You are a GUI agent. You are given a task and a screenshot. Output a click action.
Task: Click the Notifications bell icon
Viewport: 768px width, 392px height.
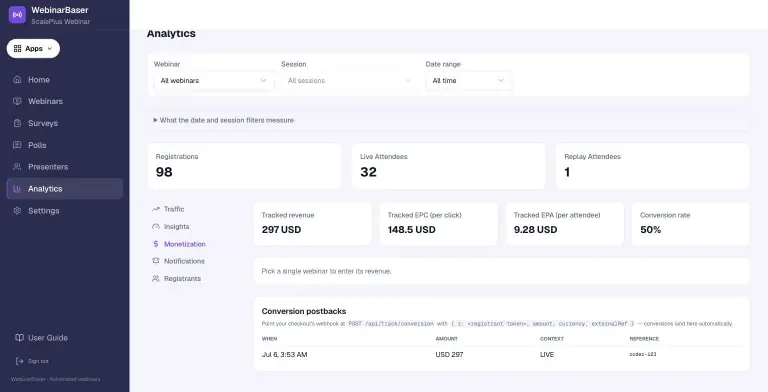click(x=156, y=261)
